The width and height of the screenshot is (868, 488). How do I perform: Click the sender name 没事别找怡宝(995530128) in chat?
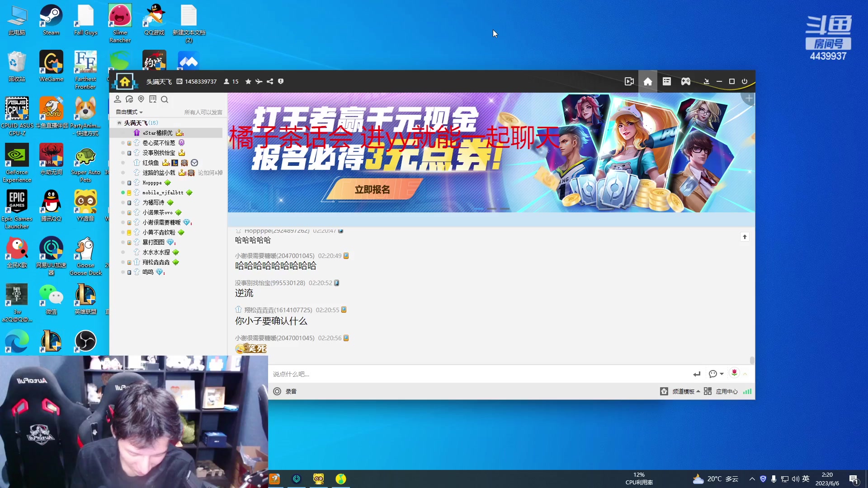coord(270,283)
